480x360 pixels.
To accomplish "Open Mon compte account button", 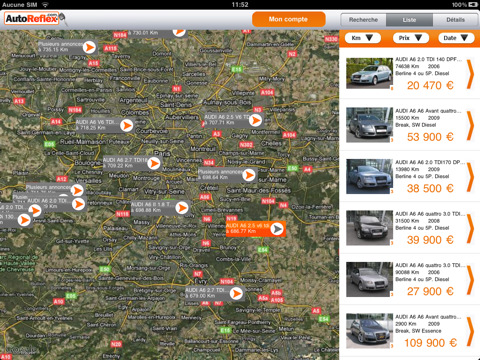I will click(289, 19).
